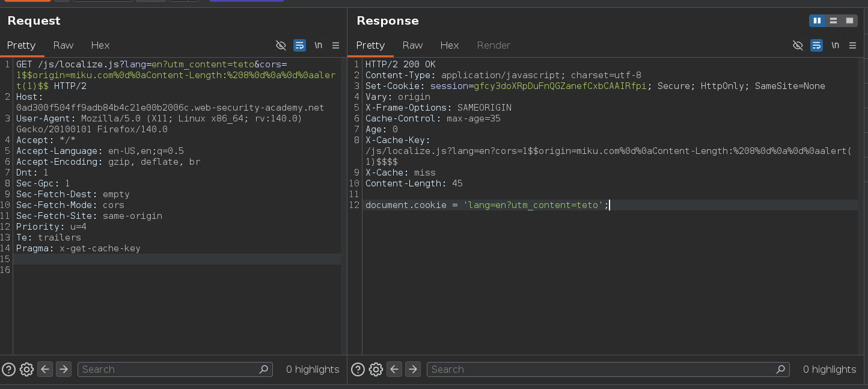Click Cache-Control: max-age=35 line
868x389 pixels.
433,118
